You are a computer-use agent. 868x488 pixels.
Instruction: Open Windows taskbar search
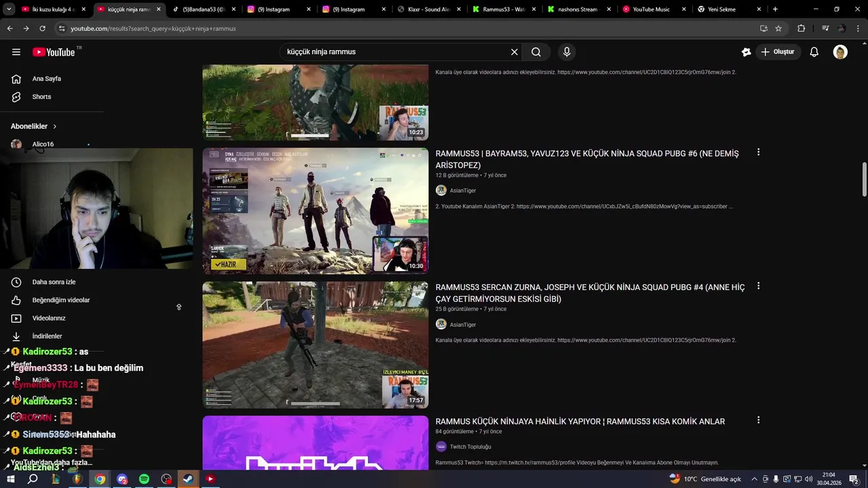[x=33, y=479]
